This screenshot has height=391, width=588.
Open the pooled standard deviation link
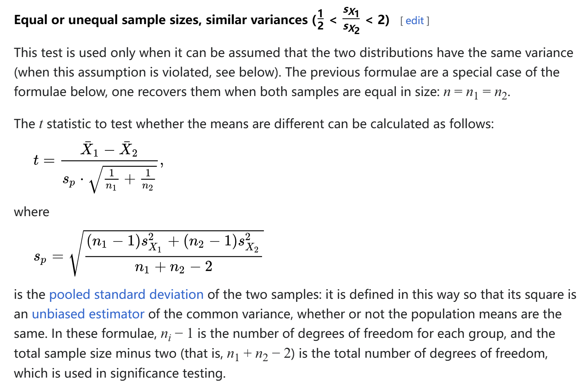coord(126,294)
